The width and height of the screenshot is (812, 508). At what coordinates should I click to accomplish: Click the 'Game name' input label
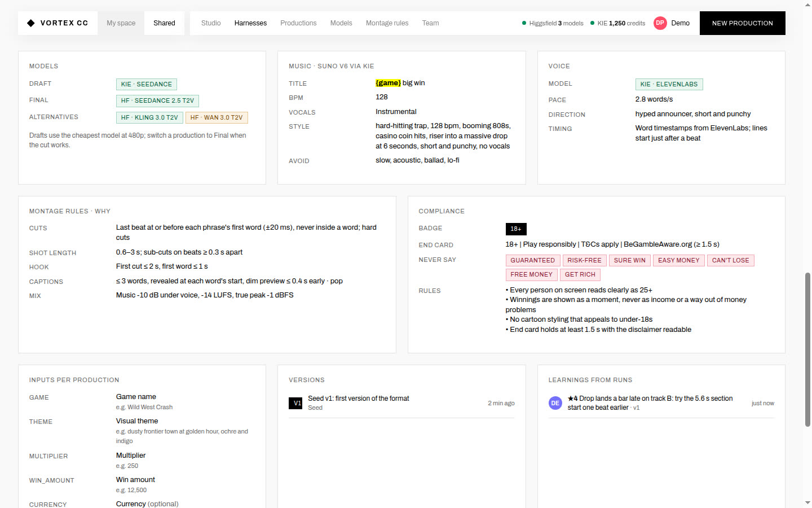pos(136,397)
